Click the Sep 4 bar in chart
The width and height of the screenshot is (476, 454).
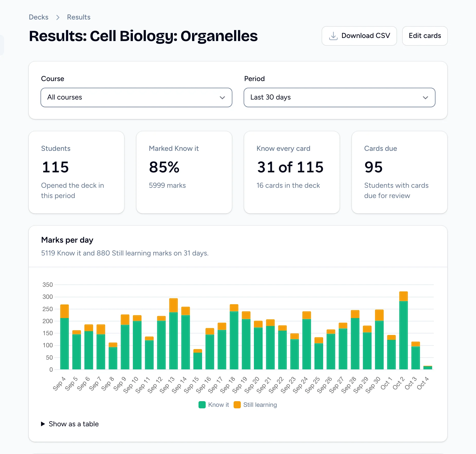pyautogui.click(x=64, y=337)
